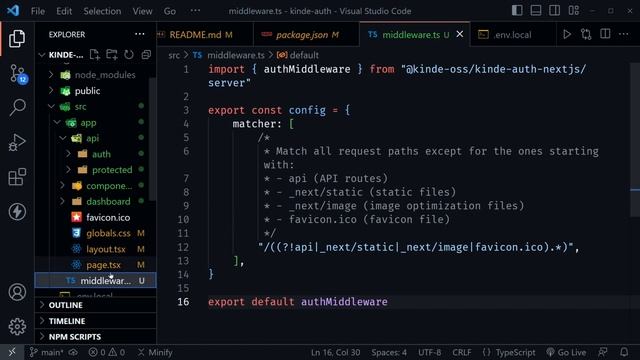Click the feedback icon in status bar
This screenshot has height=360, width=640.
coord(603,352)
